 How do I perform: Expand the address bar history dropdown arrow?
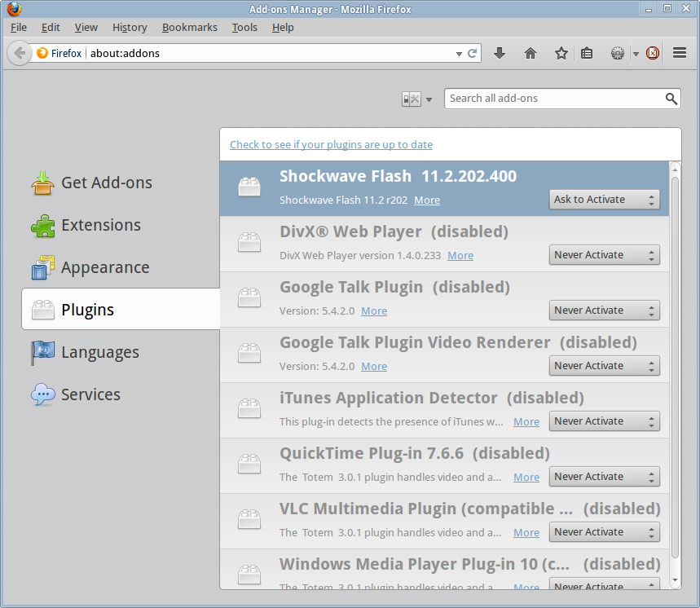click(459, 54)
